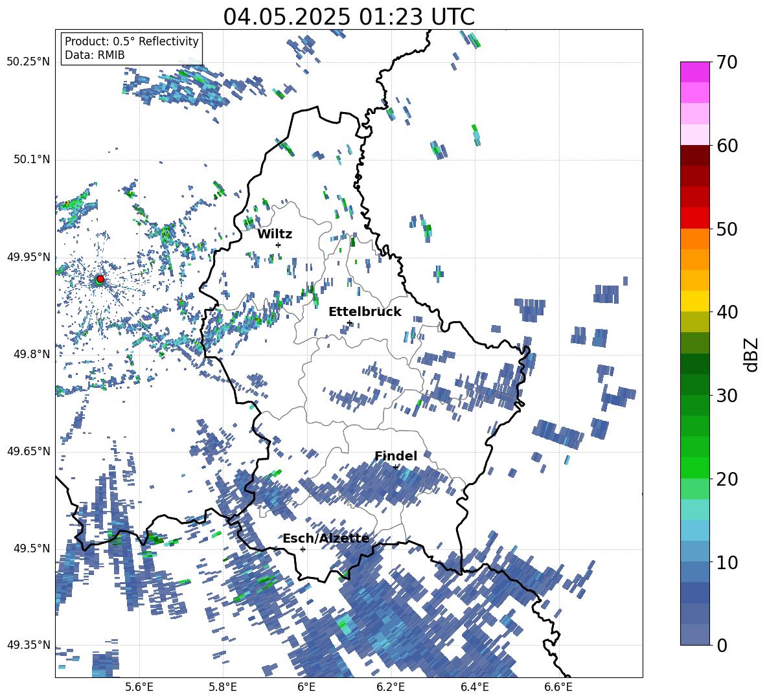Click the Wiltz city label
This screenshot has height=700, width=767.
tap(275, 234)
